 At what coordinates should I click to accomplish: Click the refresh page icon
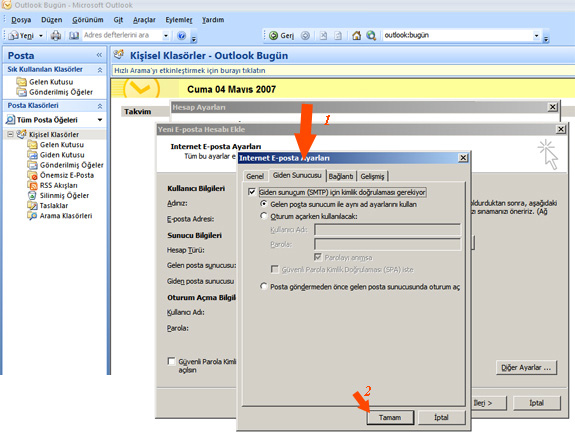point(338,36)
